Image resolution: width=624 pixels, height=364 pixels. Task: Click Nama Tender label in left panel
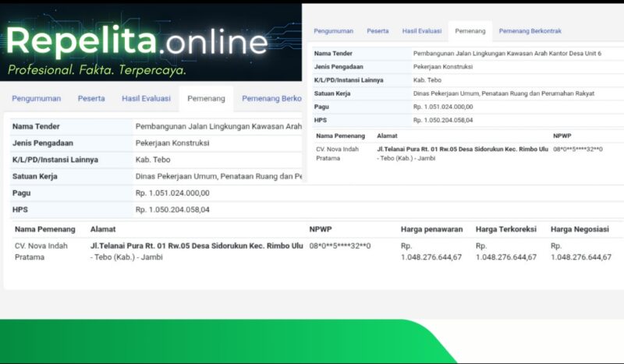[x=36, y=126]
